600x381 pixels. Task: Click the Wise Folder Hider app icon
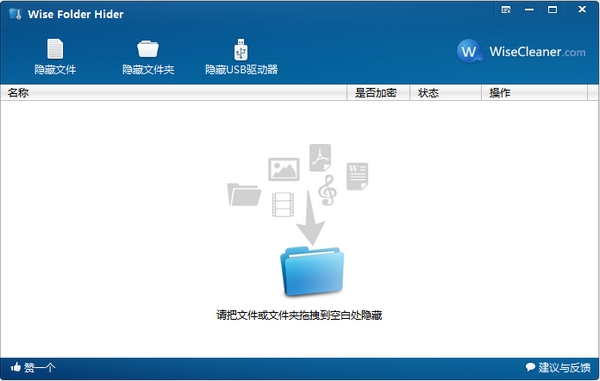[15, 14]
